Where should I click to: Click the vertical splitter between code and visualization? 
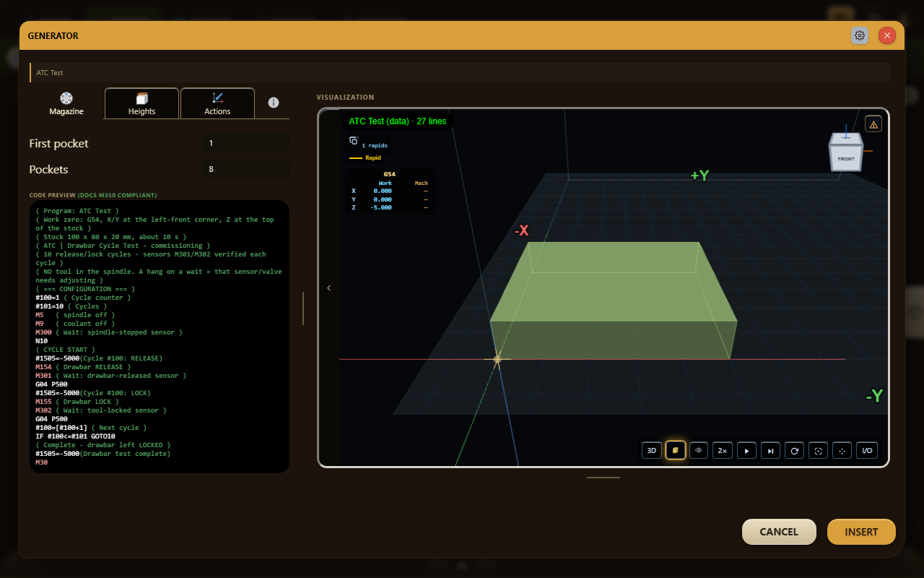pyautogui.click(x=303, y=309)
